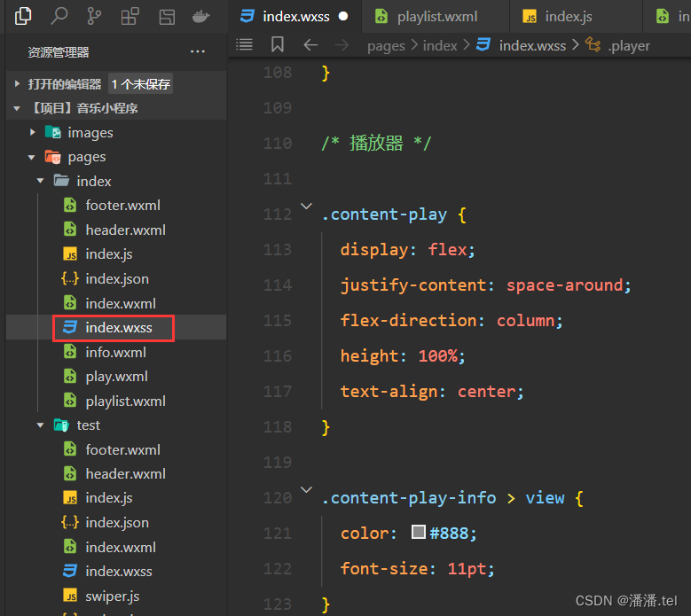Click the layout panel icon in activity bar

[x=167, y=17]
